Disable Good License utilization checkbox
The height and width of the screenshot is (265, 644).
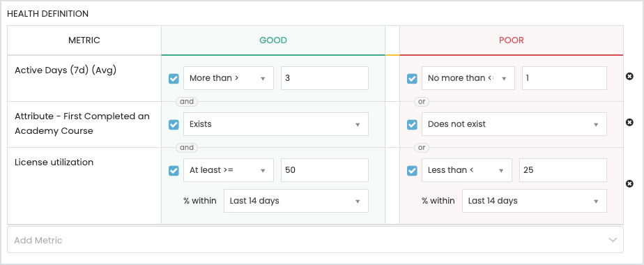click(174, 170)
